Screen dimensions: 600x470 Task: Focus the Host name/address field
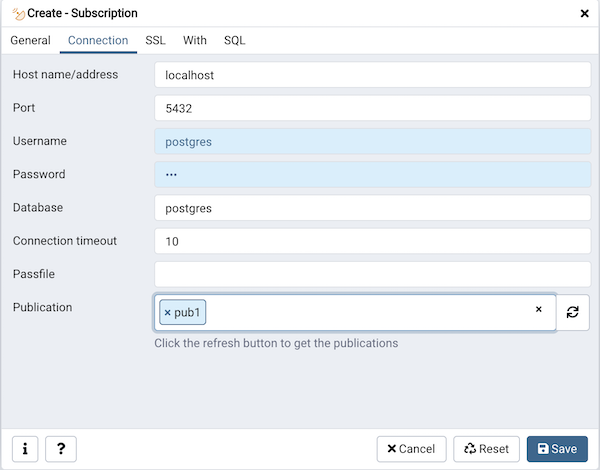coord(373,75)
